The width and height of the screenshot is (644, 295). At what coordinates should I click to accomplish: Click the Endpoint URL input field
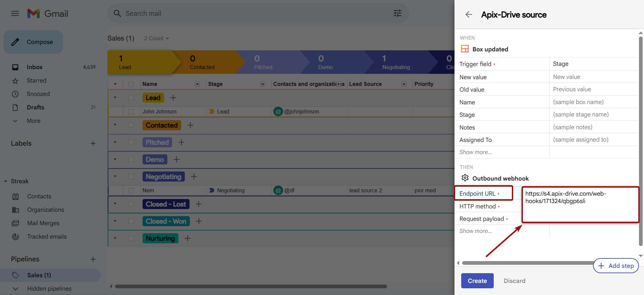581,205
